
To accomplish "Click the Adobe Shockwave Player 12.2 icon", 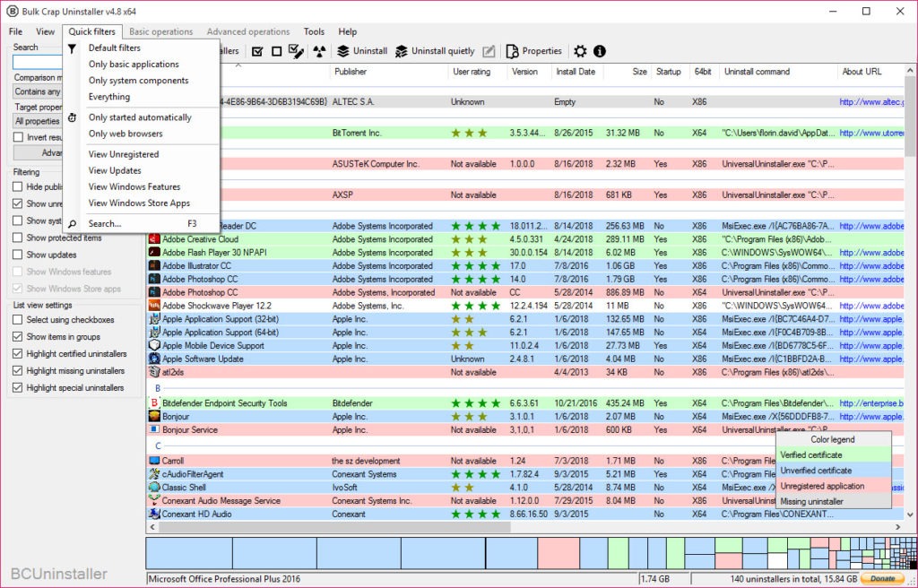I will (x=154, y=306).
